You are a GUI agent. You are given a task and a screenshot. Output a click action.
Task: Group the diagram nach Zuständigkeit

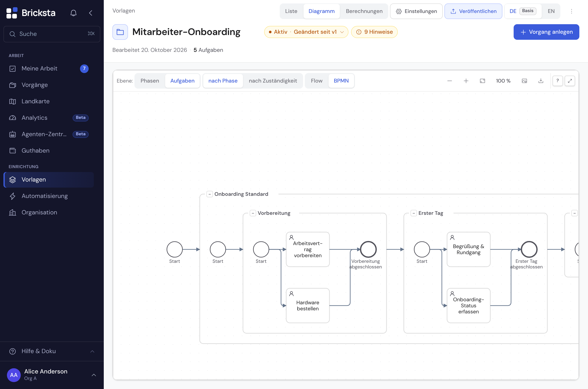click(x=273, y=81)
